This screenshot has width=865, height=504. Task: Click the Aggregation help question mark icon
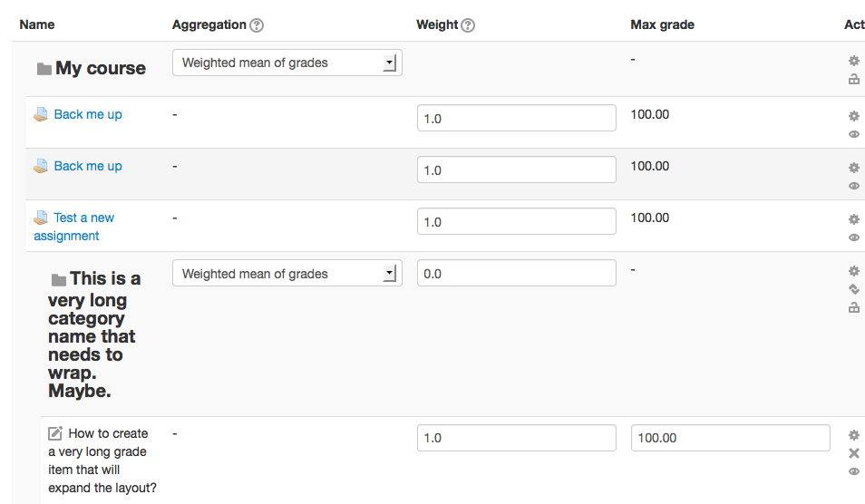(257, 25)
